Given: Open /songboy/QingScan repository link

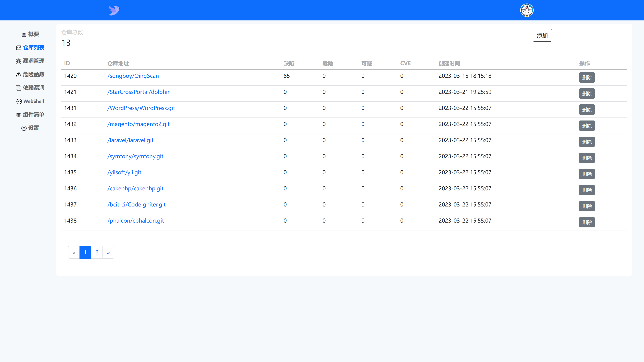Looking at the screenshot, I should 133,76.
